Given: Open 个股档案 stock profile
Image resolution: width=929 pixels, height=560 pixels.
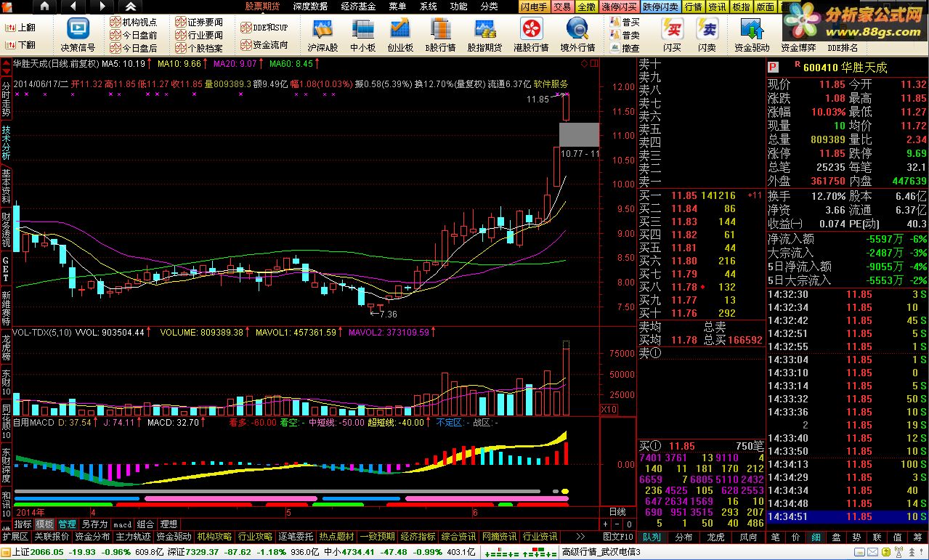Looking at the screenshot, I should [x=200, y=49].
